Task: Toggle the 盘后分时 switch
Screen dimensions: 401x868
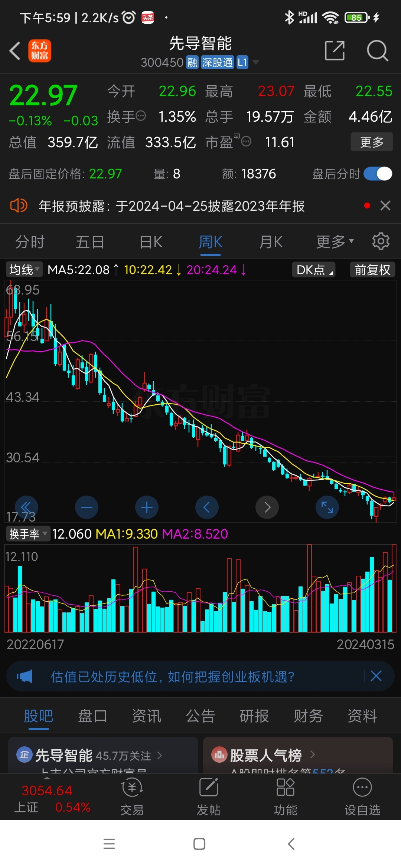Action: point(378,174)
